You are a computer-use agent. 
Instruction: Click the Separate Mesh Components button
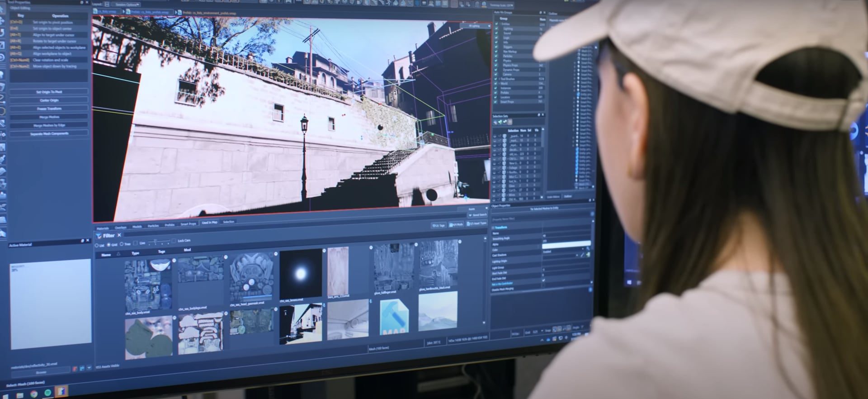click(49, 134)
